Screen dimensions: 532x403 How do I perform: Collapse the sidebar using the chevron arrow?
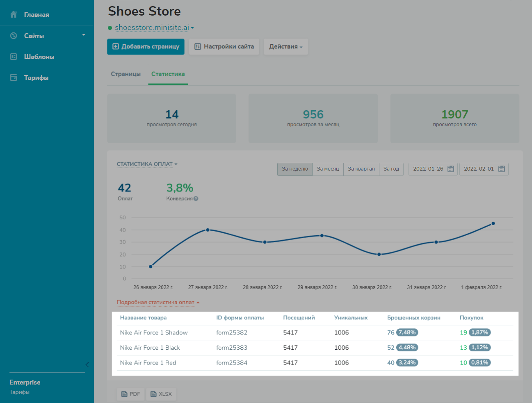87,364
